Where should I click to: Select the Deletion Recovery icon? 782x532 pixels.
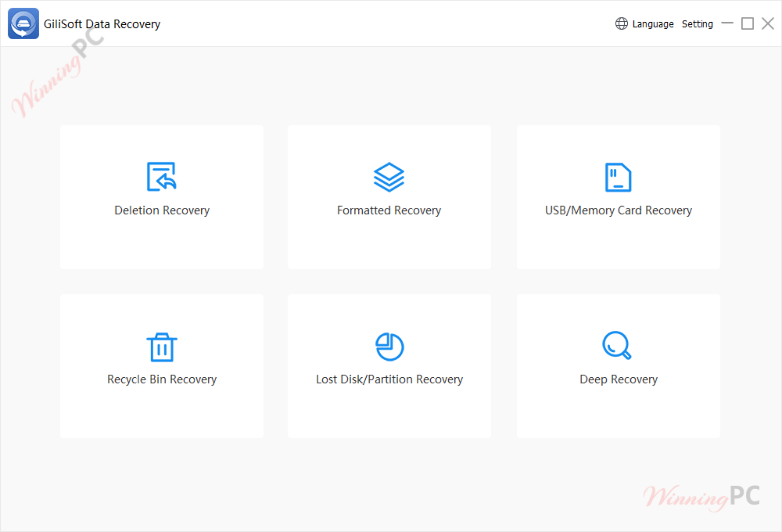161,177
